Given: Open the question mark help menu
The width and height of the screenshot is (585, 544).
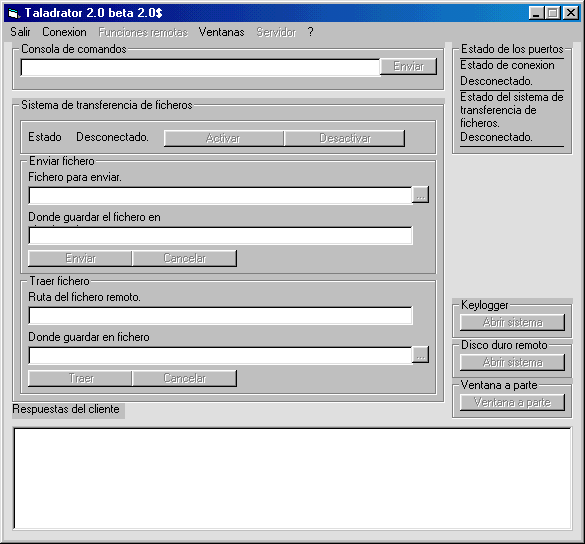Looking at the screenshot, I should pos(310,32).
